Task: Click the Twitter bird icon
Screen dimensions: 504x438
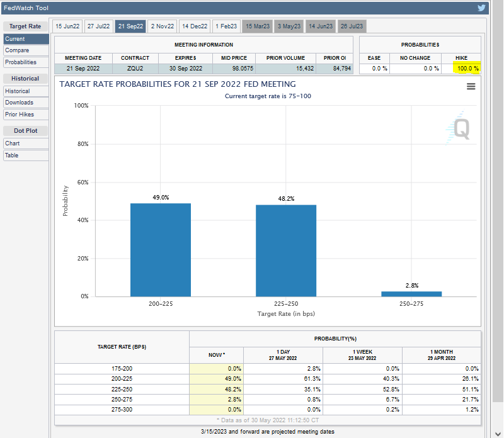Action: pyautogui.click(x=481, y=8)
